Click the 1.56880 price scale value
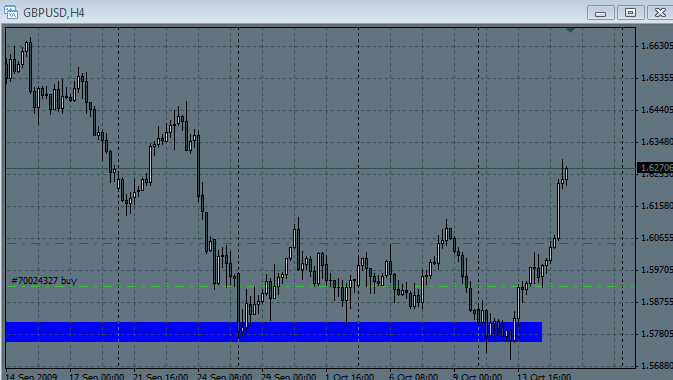 click(x=656, y=366)
